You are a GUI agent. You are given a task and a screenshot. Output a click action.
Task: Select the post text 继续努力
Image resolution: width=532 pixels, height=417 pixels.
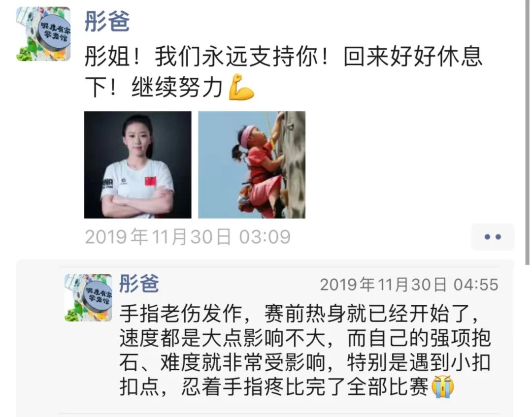coord(177,88)
